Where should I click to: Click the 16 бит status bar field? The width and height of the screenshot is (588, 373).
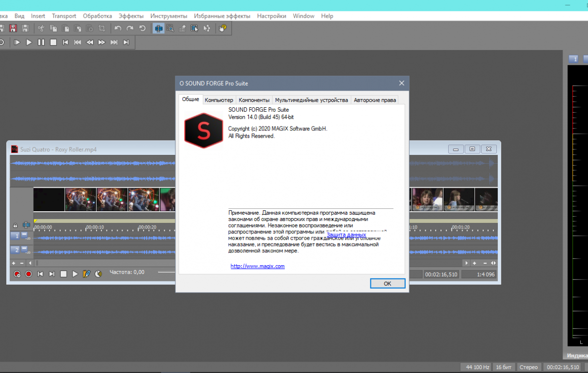pyautogui.click(x=503, y=367)
